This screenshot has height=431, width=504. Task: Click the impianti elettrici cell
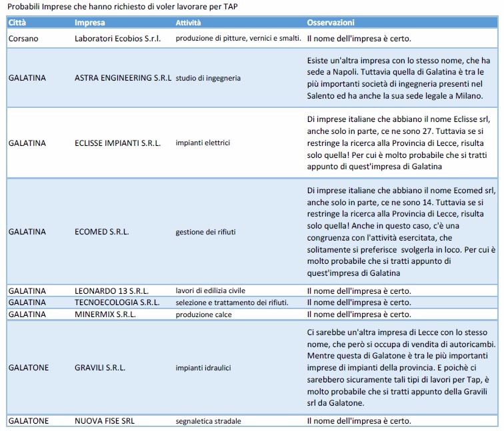point(203,143)
